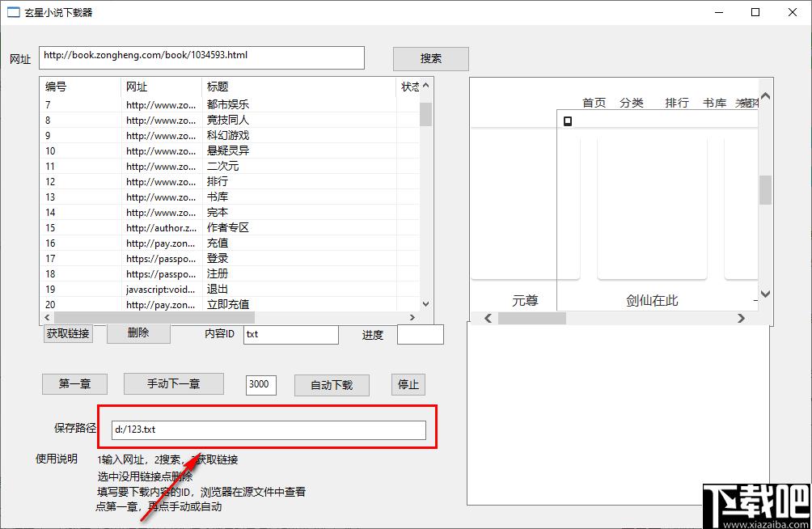Start 自动下载 auto download
The width and height of the screenshot is (812, 529).
(332, 385)
